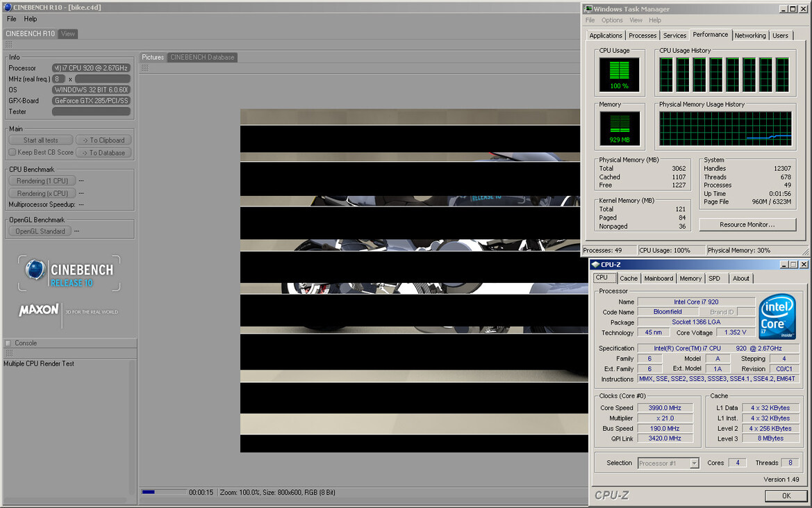Viewport: 812px width, 508px height.
Task: Switch to the Networking tab in Task Manager
Action: click(x=750, y=35)
